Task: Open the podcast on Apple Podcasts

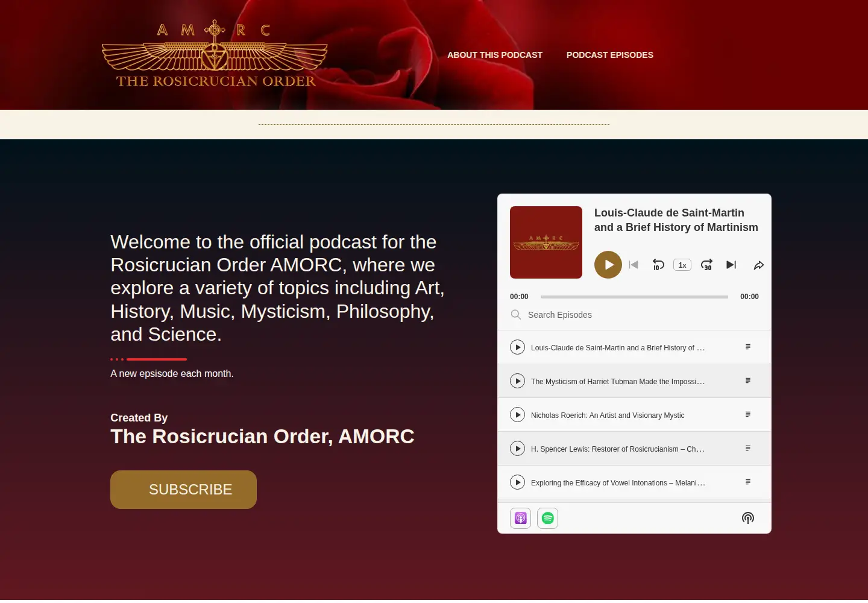Action: point(521,518)
